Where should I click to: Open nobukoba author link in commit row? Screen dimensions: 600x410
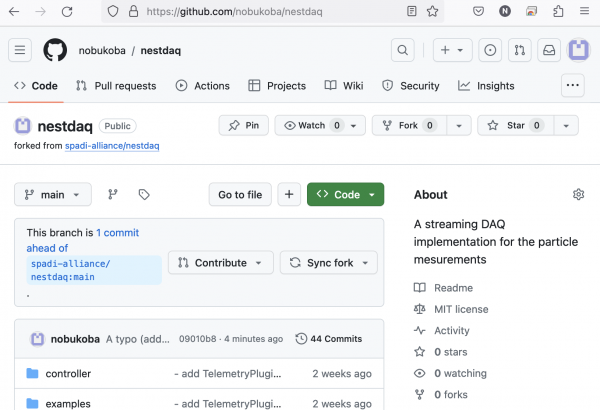pos(75,339)
